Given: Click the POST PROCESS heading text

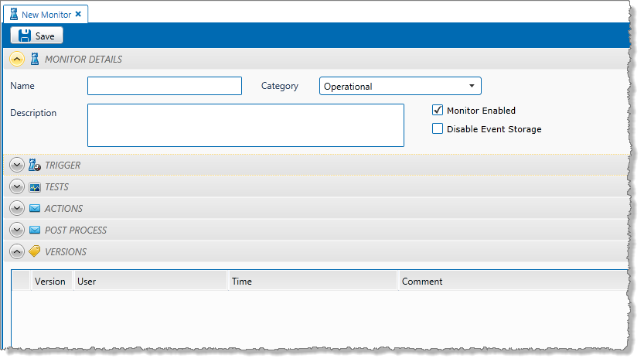Looking at the screenshot, I should 76,230.
